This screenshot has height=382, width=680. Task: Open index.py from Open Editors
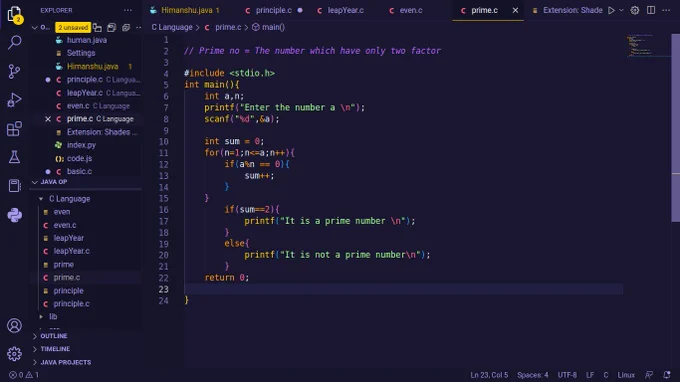point(82,145)
